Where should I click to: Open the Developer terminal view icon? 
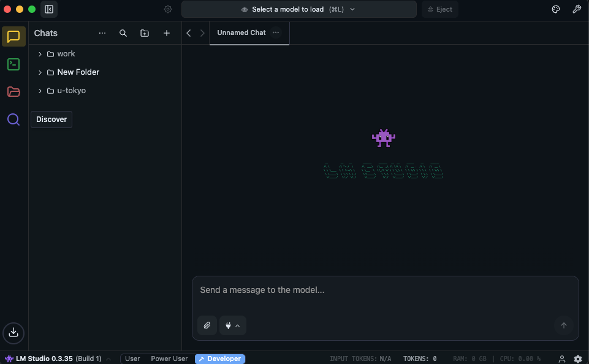point(13,64)
